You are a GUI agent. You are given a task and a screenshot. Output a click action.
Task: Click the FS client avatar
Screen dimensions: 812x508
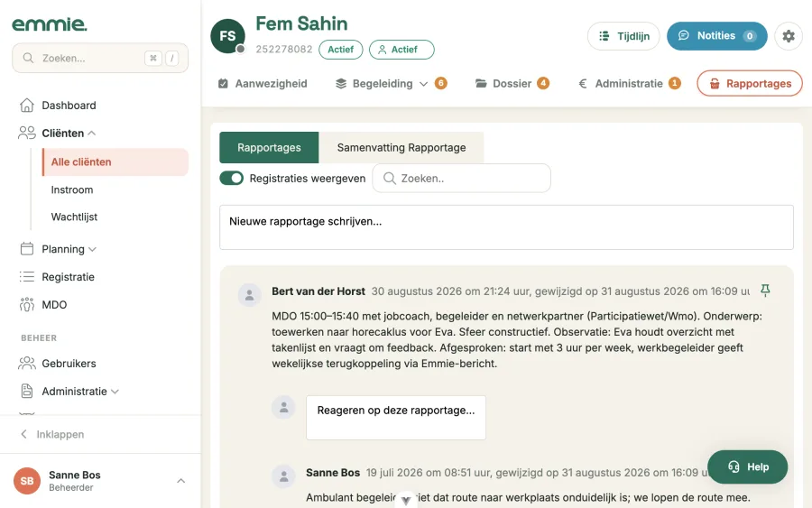pos(228,36)
